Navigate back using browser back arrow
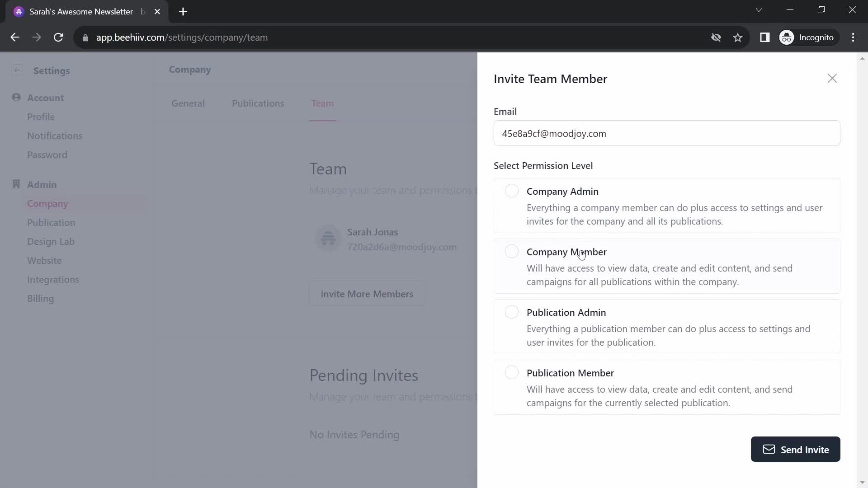The width and height of the screenshot is (868, 488). point(15,37)
